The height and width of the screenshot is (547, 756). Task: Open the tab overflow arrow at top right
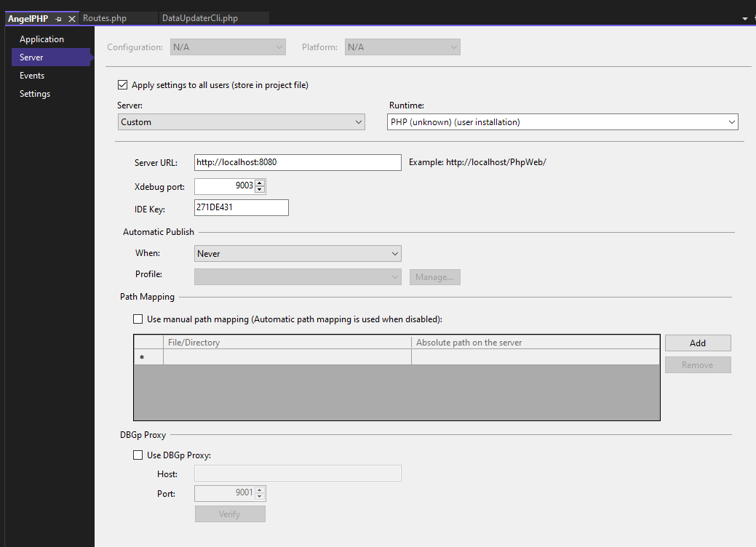click(744, 18)
